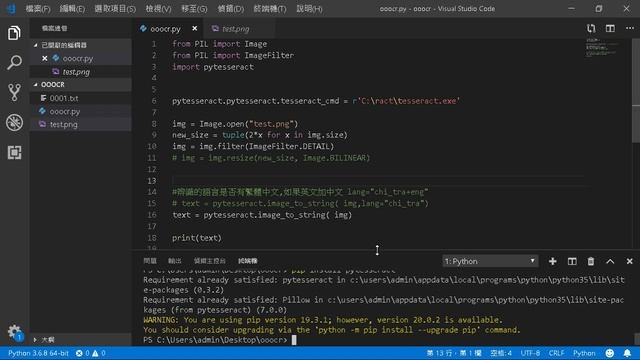Split the editor to the right
This screenshot has width=640, height=360.
(x=610, y=28)
